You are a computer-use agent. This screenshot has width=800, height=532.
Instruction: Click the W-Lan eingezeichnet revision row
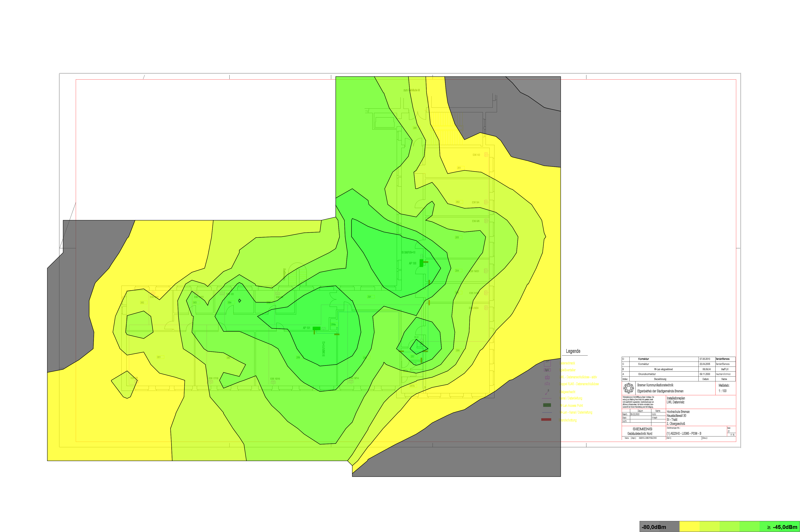(663, 369)
